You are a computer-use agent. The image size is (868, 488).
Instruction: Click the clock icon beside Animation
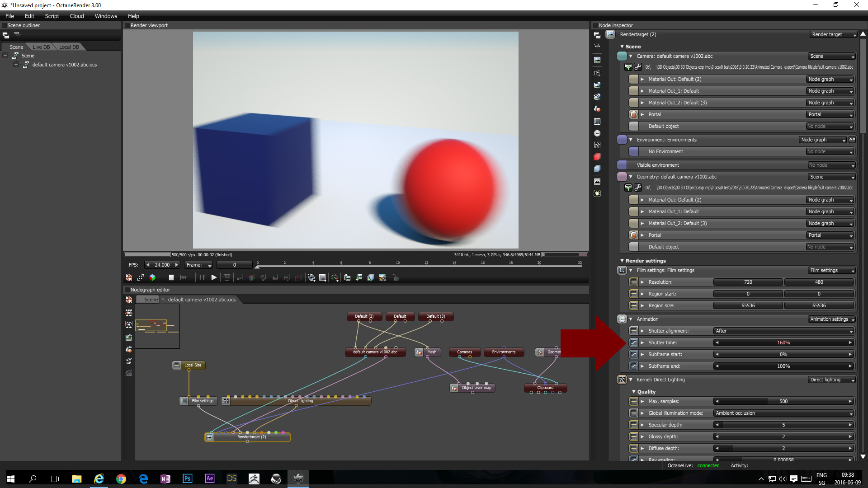pyautogui.click(x=622, y=319)
